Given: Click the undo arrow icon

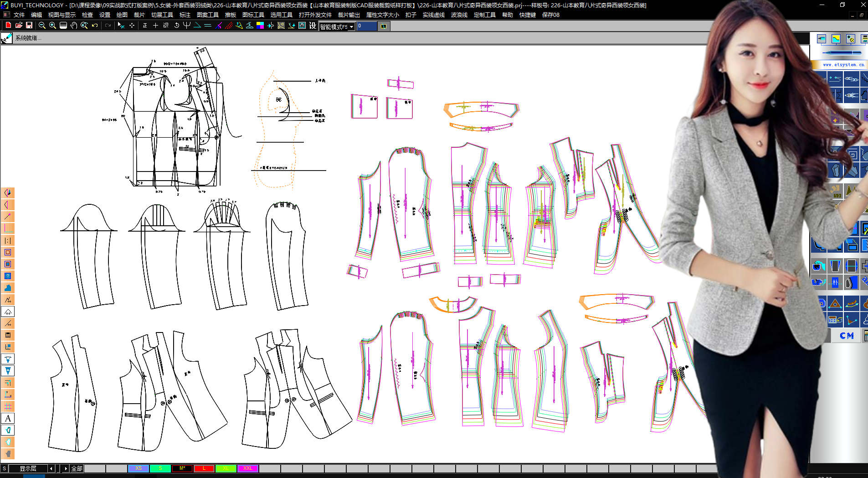Looking at the screenshot, I should (x=95, y=26).
